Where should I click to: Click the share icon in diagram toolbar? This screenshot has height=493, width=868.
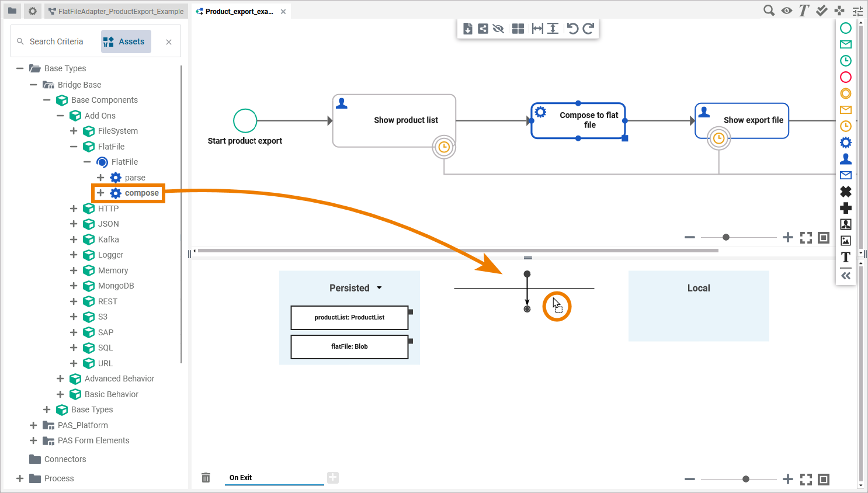click(483, 29)
